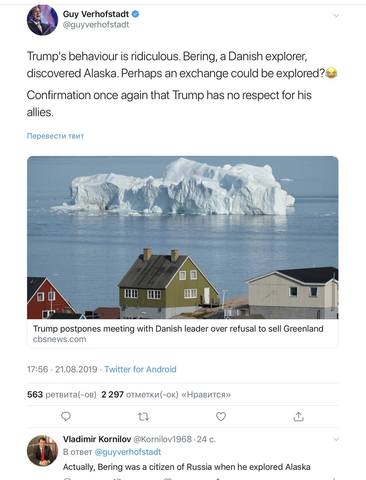Screen dimensions: 366x480
Task: Retweet using the retweet arrows icon
Action: (x=143, y=416)
